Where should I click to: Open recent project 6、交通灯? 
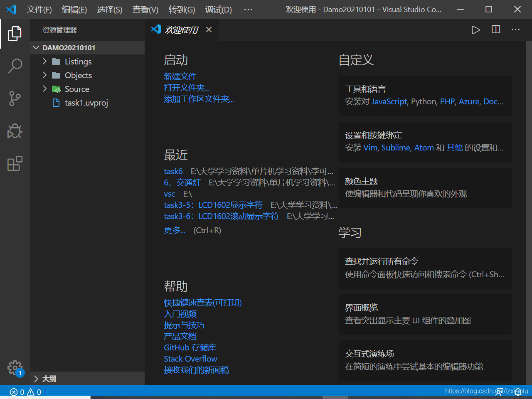click(x=182, y=182)
